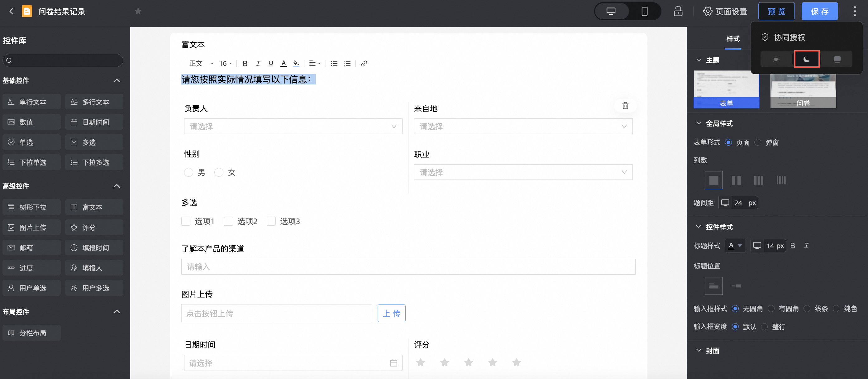Select 页面 form type radio
The image size is (868, 379).
tap(728, 142)
